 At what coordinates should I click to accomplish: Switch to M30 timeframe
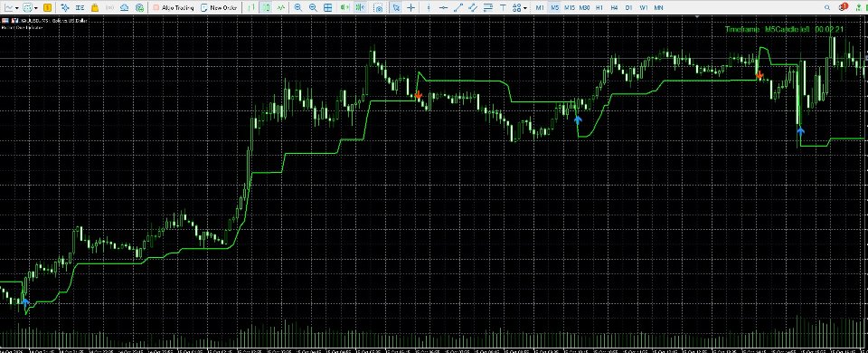585,8
